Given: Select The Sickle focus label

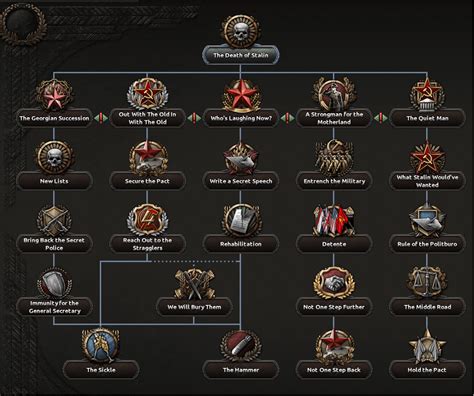Looking at the screenshot, I should click(101, 370).
